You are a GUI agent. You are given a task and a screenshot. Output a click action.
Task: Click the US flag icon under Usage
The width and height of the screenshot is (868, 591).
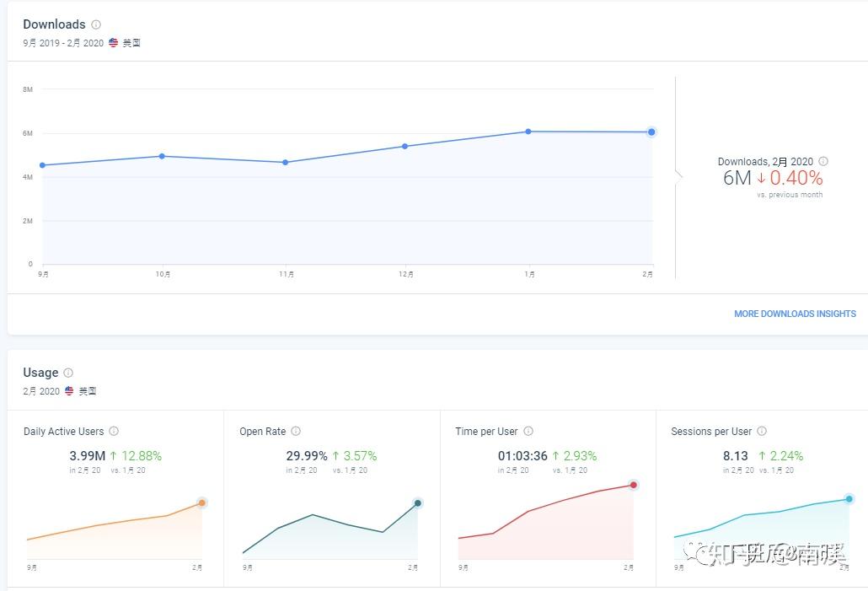(x=70, y=391)
